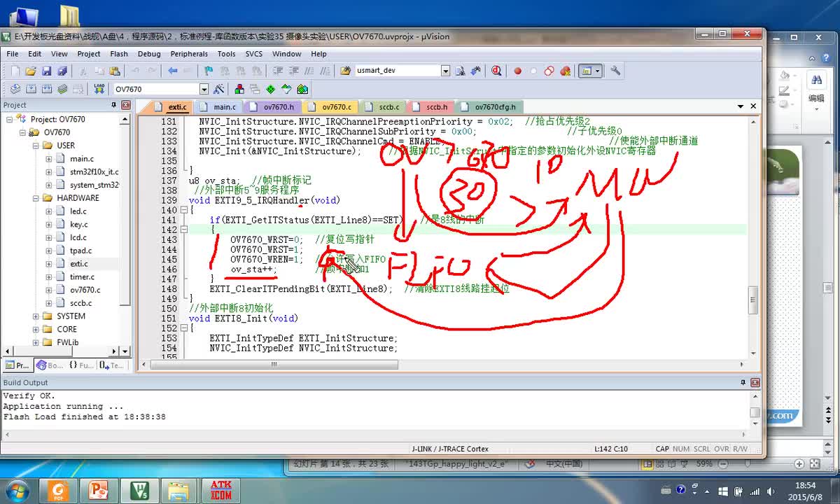
Task: Select ov7670.c in project tree
Action: [x=85, y=290]
